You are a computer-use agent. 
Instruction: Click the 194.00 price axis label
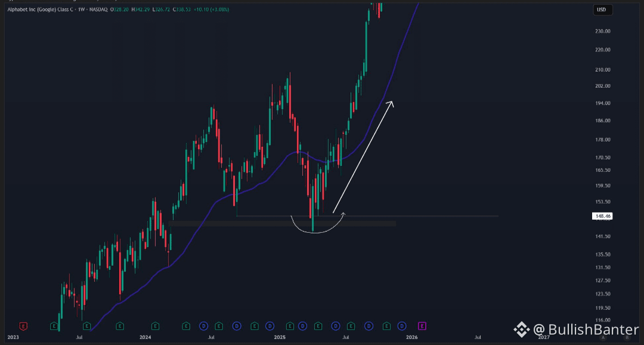click(x=602, y=103)
